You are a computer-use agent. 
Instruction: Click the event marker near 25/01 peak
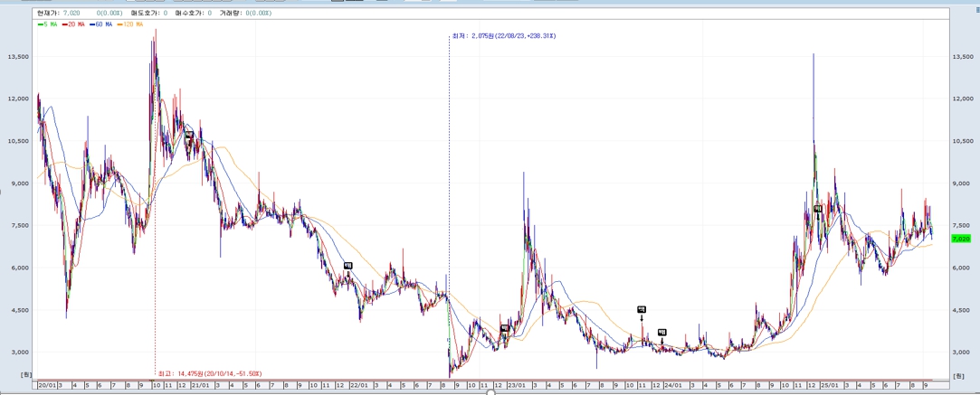817,209
